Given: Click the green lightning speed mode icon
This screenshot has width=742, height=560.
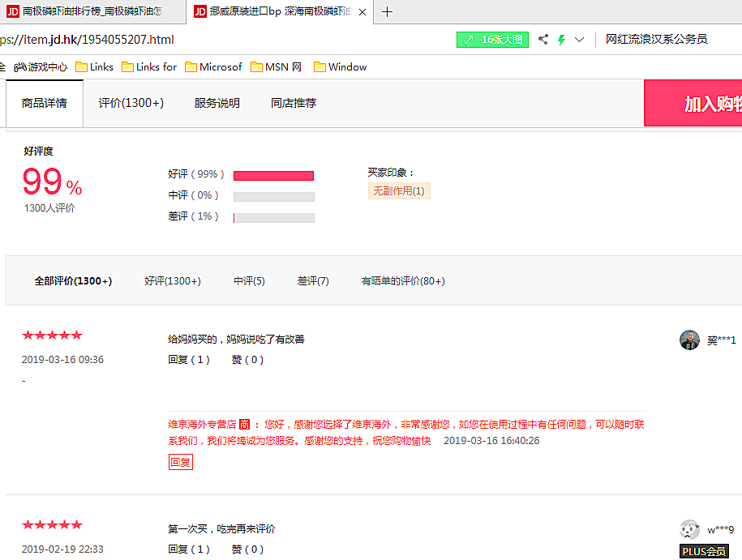Looking at the screenshot, I should 561,40.
